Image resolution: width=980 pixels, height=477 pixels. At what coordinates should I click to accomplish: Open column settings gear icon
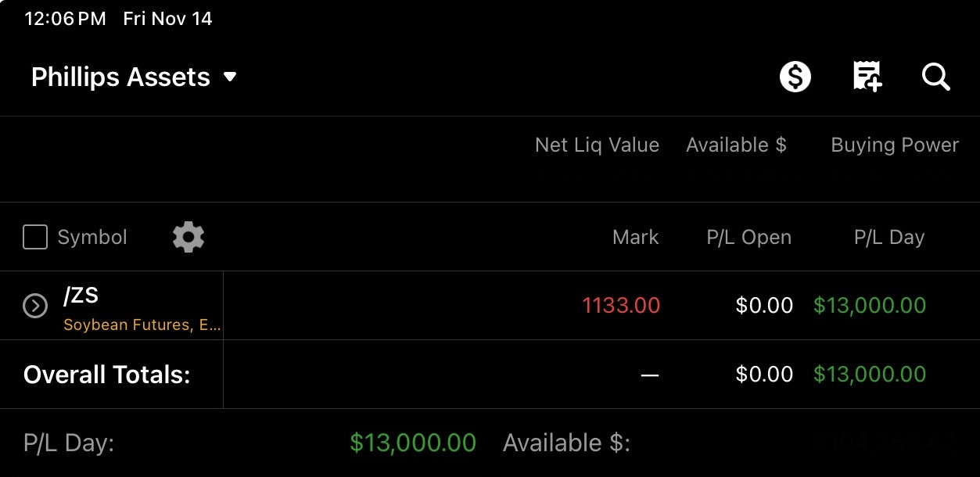[x=188, y=237]
